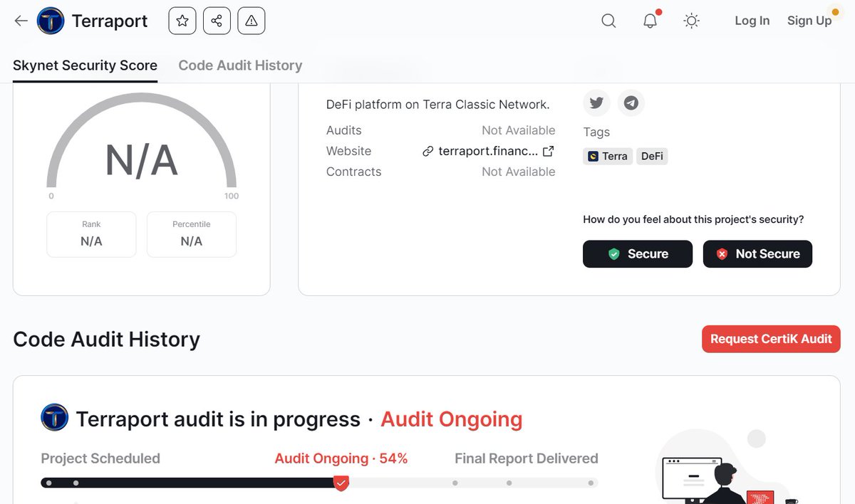Switch to Code Audit History tab
This screenshot has width=855, height=504.
click(240, 65)
